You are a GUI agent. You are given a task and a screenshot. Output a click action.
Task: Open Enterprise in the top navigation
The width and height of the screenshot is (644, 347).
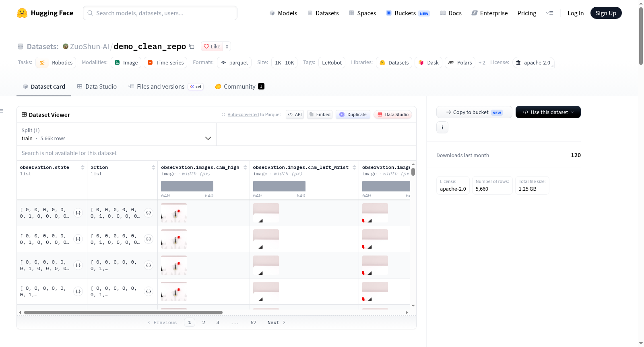click(x=489, y=13)
